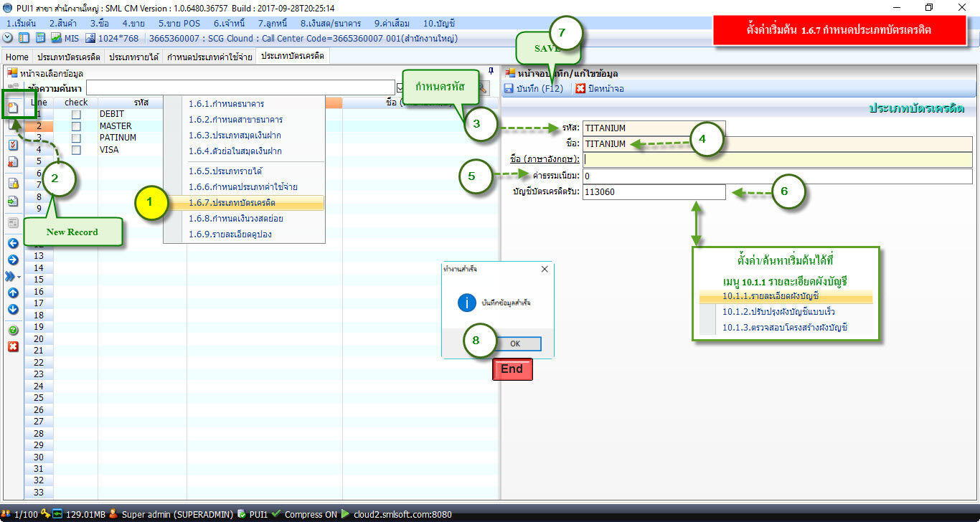The image size is (980, 522).
Task: Switch to the ประเภทรายได้ tab
Action: coord(133,57)
